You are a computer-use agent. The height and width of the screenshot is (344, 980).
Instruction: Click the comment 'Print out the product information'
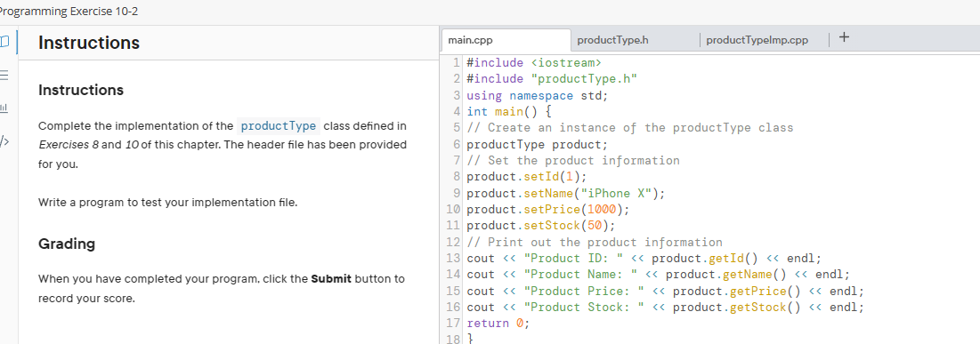(595, 243)
